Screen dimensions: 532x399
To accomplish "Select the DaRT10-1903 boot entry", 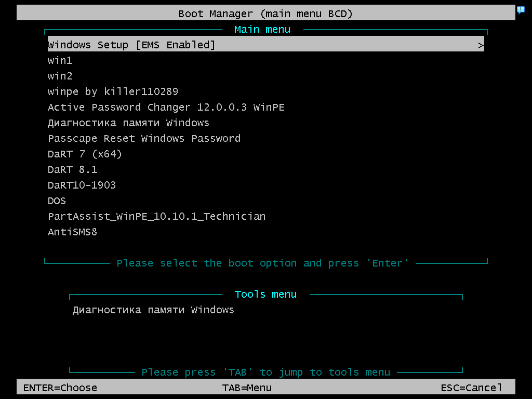I will pos(82,185).
